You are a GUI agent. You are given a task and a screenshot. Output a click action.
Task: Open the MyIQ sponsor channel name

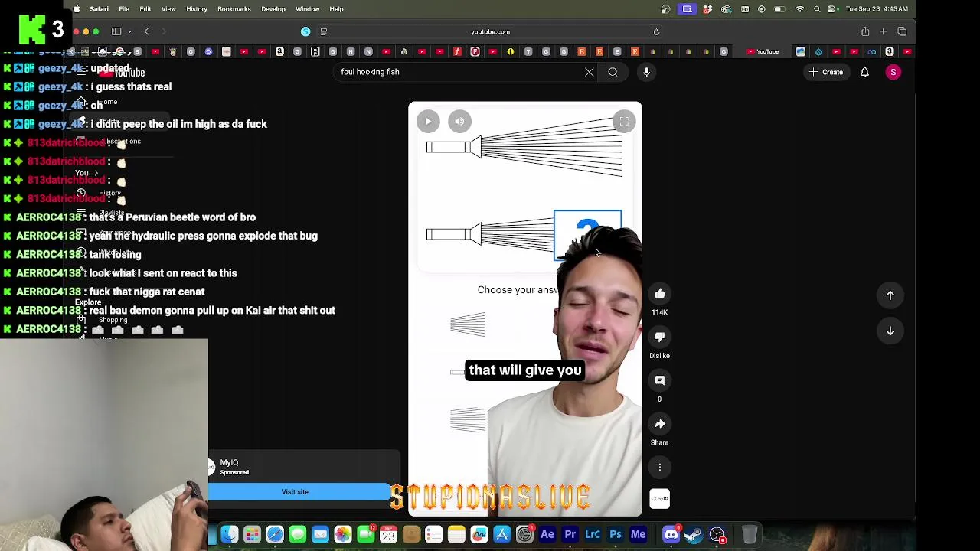click(229, 462)
